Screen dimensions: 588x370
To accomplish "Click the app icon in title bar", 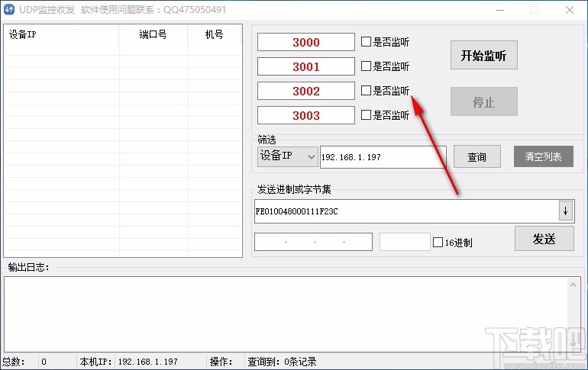I will tap(9, 9).
